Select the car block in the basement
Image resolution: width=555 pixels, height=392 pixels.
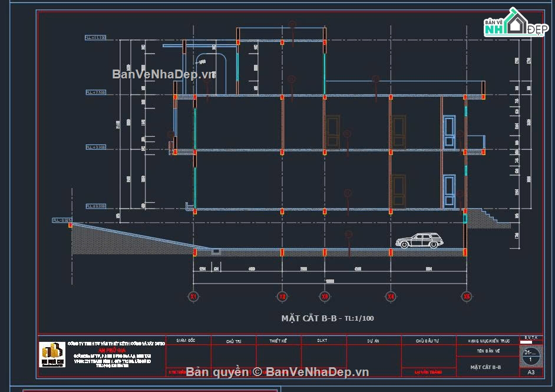point(419,241)
